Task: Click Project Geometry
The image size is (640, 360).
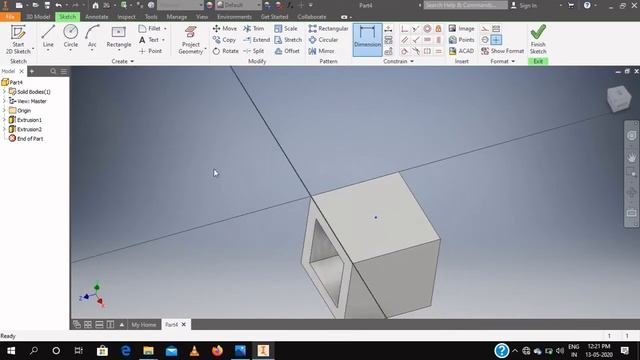Action: point(191,40)
